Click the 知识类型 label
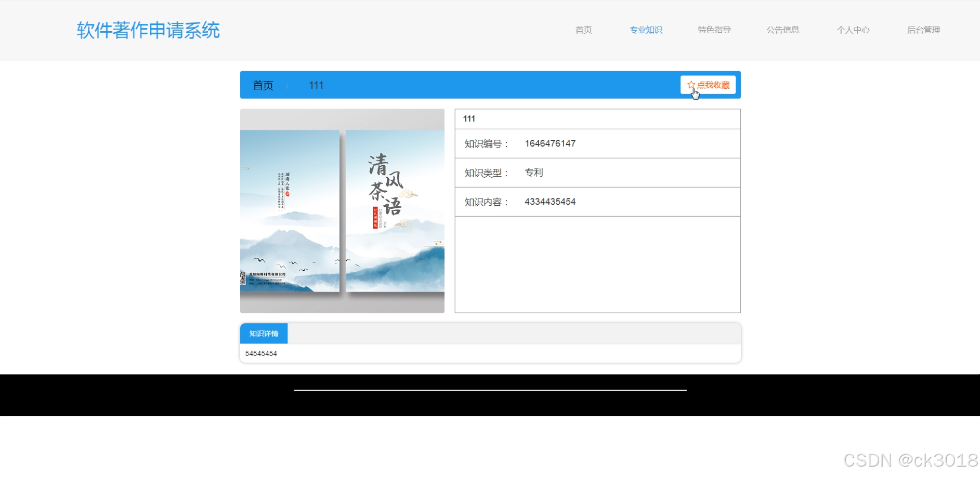980x477 pixels. pos(487,173)
